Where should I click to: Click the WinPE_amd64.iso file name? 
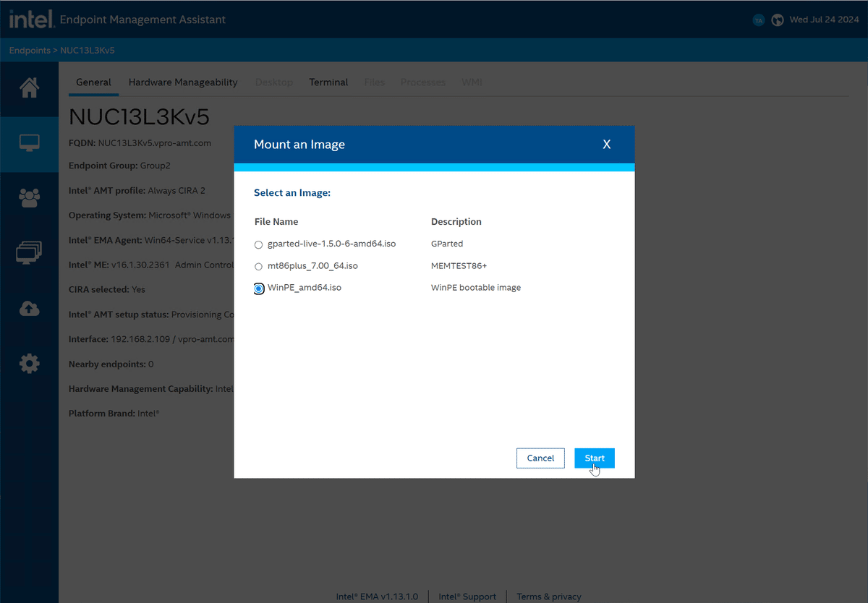click(x=305, y=288)
